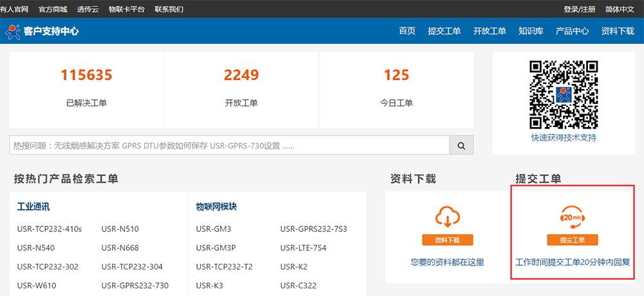The image size is (644, 296).
Task: Click the 20min headset support icon
Action: tap(573, 217)
